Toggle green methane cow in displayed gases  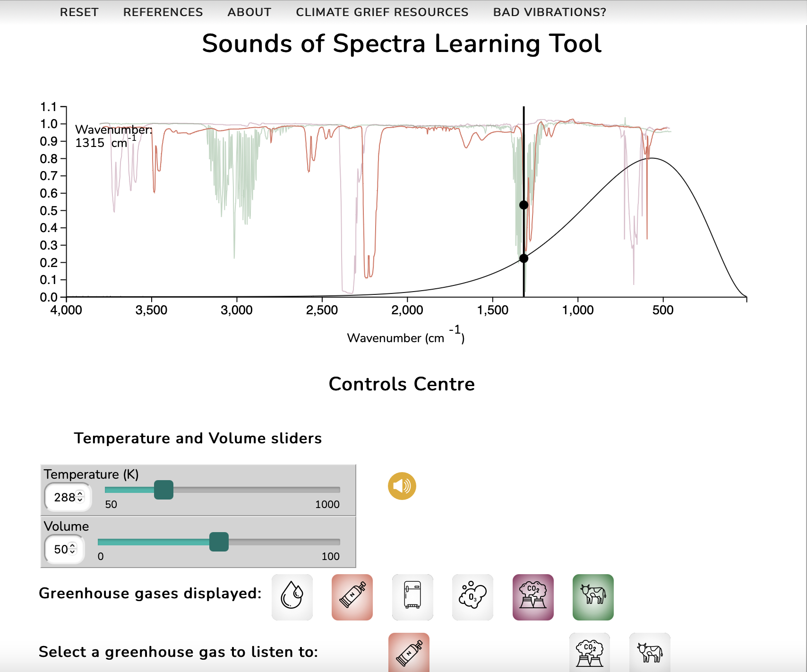pyautogui.click(x=593, y=597)
